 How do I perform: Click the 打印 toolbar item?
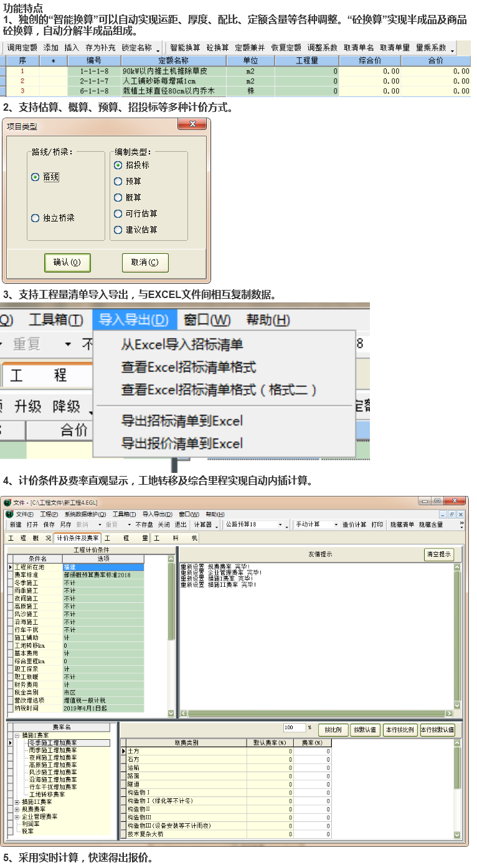[377, 525]
